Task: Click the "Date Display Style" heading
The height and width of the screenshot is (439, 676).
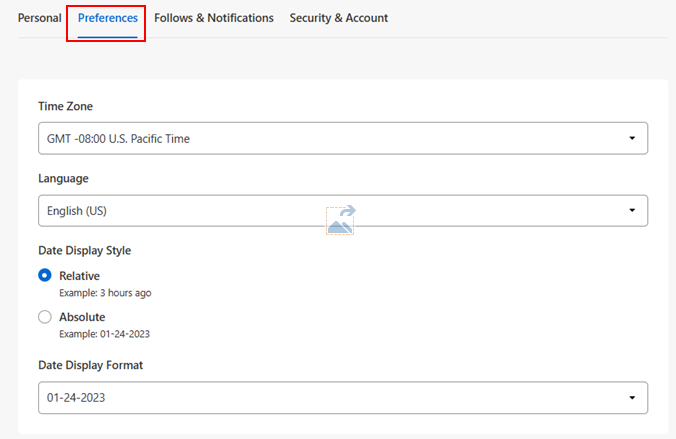Action: click(85, 250)
